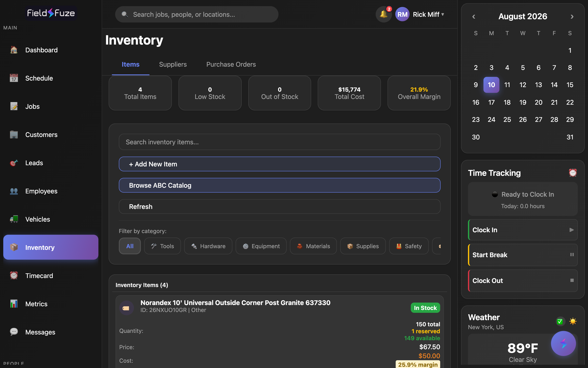This screenshot has width=588, height=368.
Task: Click the magnifier icon in top search bar
Action: 125,15
